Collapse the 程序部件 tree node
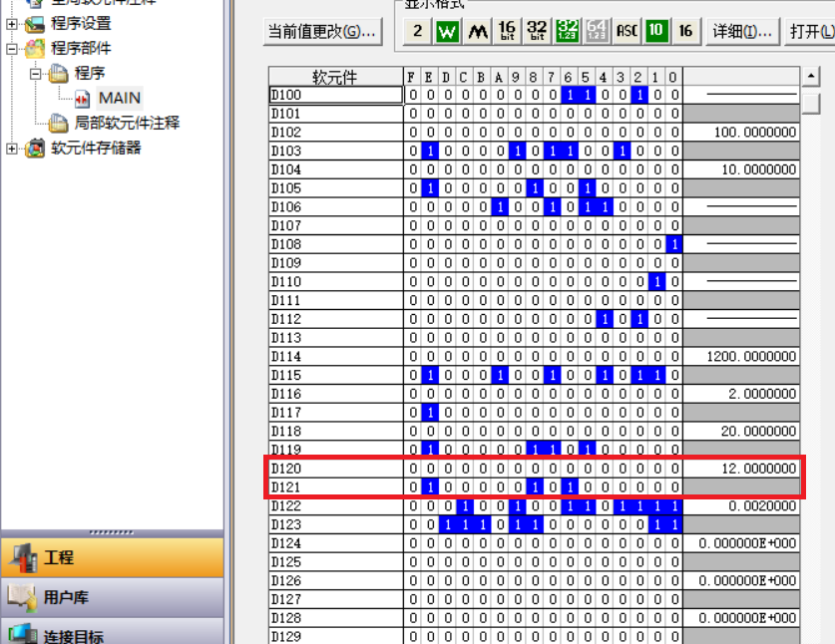This screenshot has height=644, width=835. [x=12, y=48]
